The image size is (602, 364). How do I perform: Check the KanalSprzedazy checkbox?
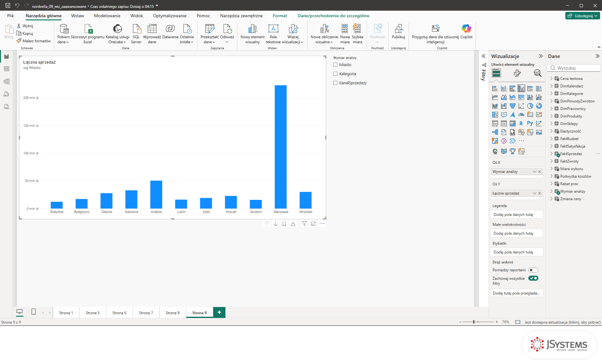click(335, 83)
